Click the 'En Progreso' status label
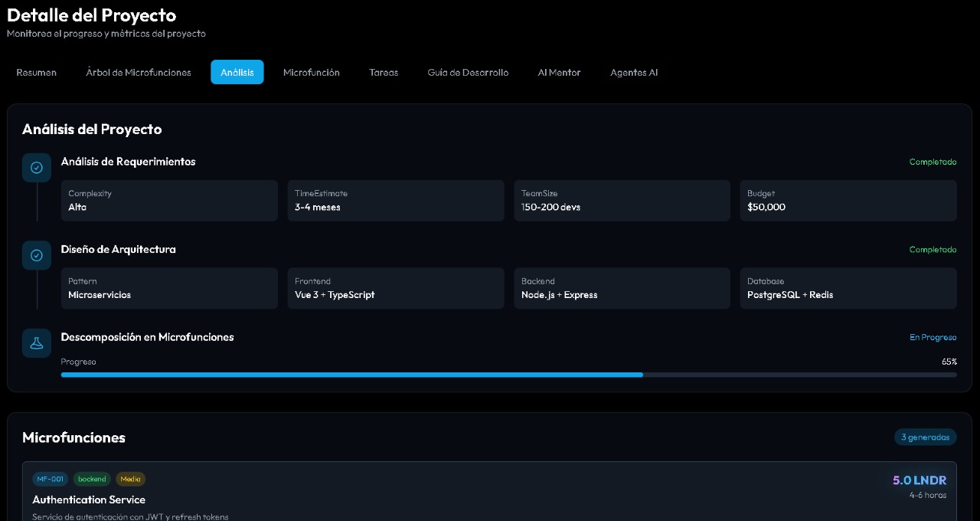 point(933,337)
